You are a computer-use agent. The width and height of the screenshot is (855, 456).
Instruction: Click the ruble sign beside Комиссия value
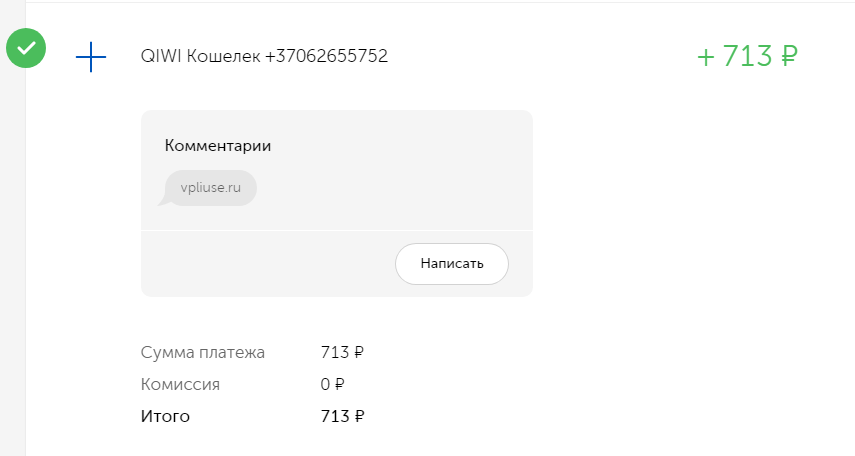click(x=339, y=385)
